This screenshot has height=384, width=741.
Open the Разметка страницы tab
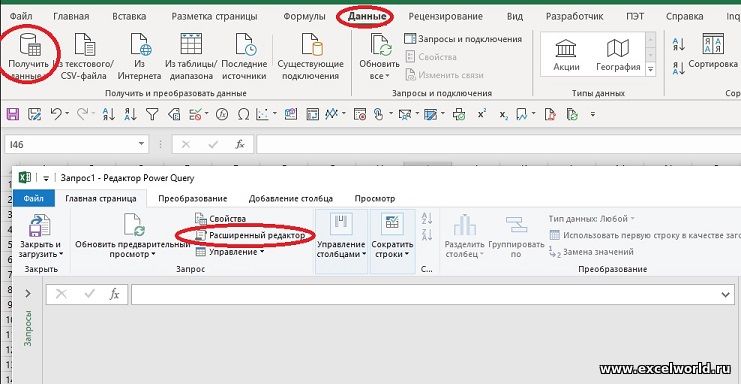(214, 16)
